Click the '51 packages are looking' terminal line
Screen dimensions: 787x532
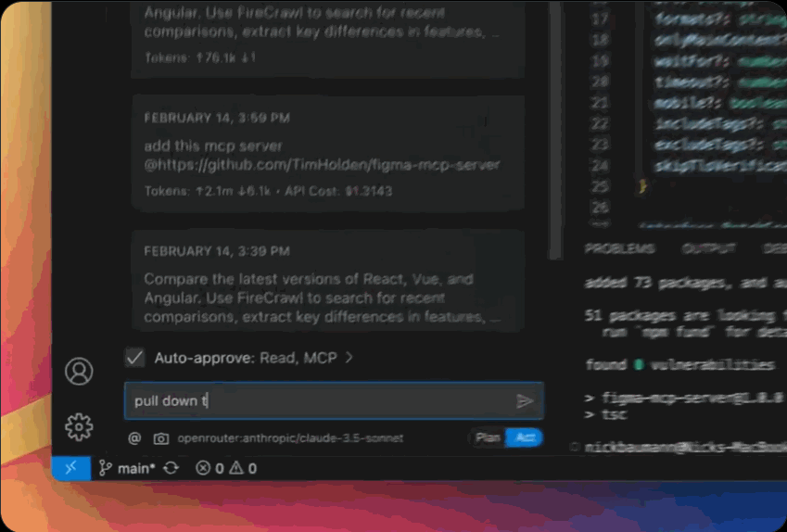(x=685, y=316)
